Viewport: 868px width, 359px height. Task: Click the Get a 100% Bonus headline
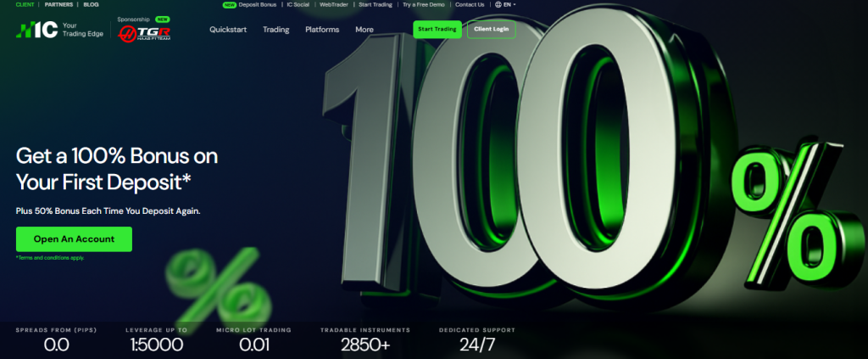point(117,168)
